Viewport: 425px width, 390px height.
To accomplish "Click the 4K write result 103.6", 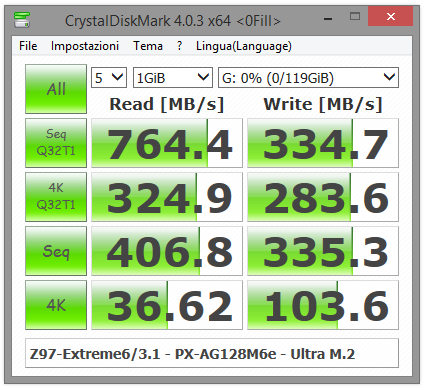I will click(323, 305).
